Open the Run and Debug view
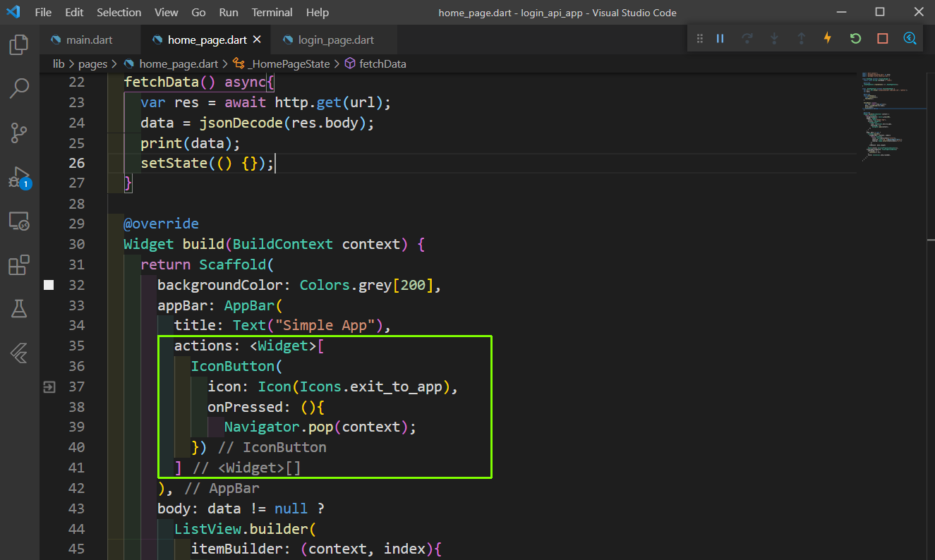 18,176
